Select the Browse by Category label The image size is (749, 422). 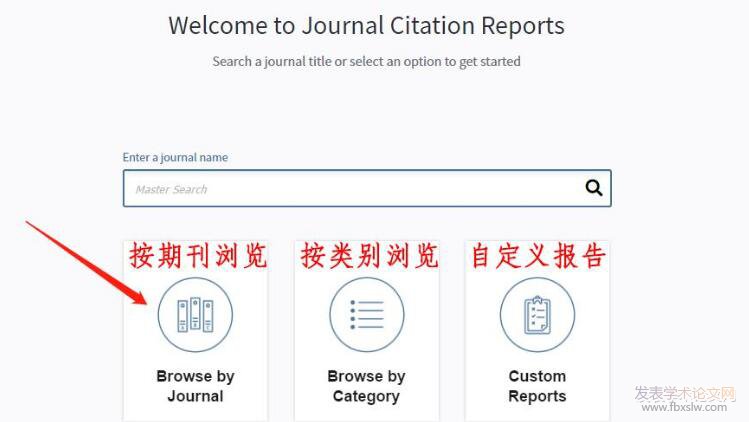point(366,386)
